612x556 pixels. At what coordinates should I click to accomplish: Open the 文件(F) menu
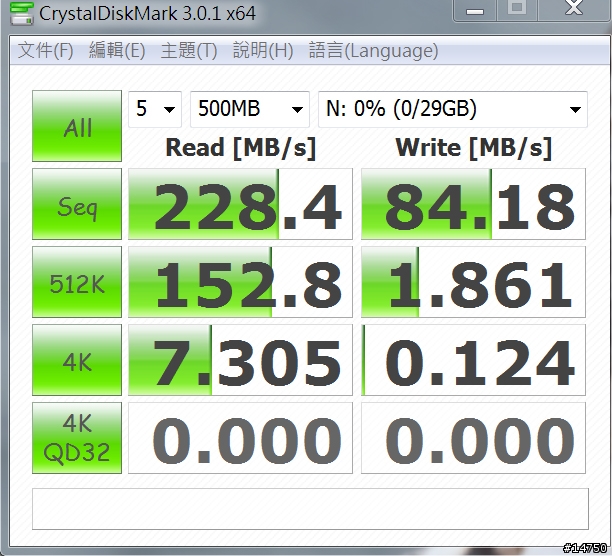pos(46,50)
